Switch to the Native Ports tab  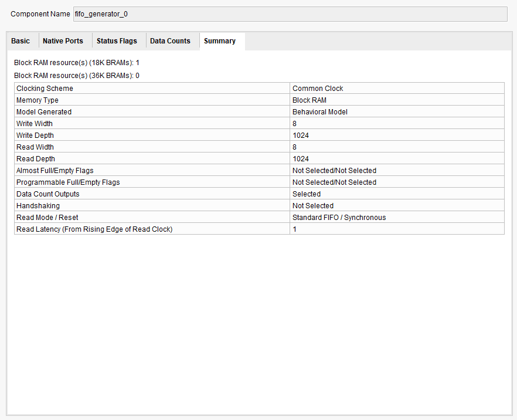click(63, 41)
